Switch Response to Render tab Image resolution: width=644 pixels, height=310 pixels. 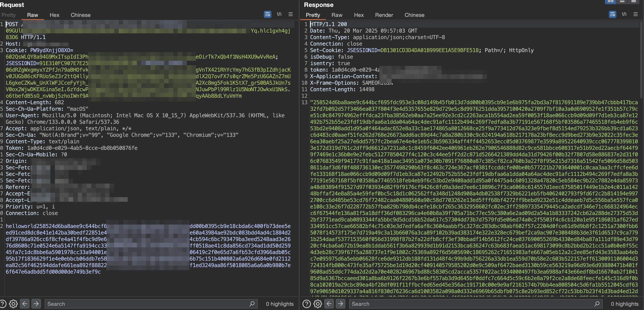(x=384, y=15)
